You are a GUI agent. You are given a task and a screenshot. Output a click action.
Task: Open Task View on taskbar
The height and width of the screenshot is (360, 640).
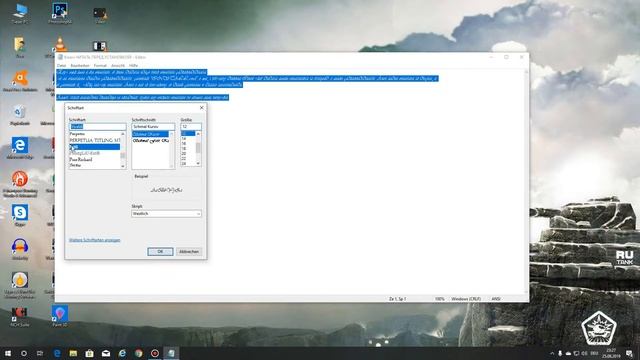[40, 353]
